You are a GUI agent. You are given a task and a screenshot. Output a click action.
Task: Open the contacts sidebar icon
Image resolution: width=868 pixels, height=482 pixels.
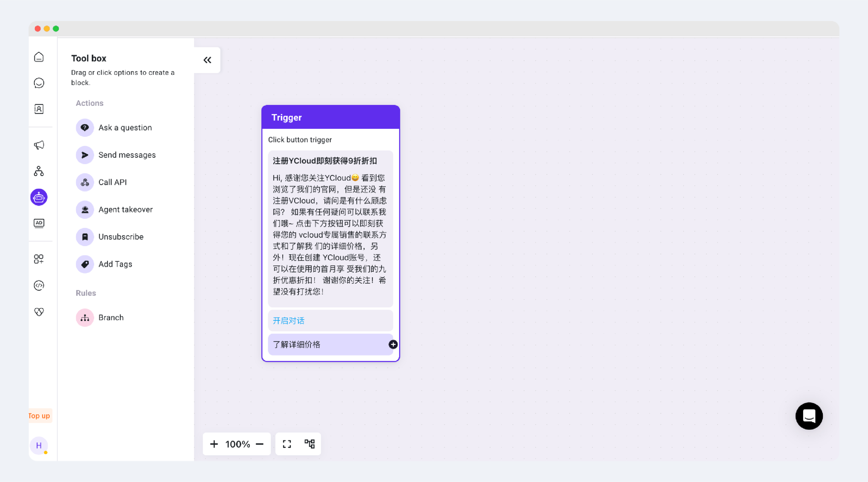39,109
